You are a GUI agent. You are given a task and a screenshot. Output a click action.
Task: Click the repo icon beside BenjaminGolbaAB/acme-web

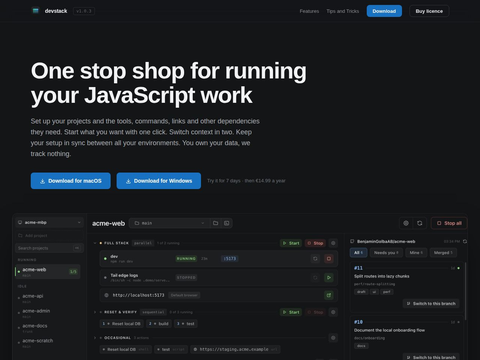point(352,241)
